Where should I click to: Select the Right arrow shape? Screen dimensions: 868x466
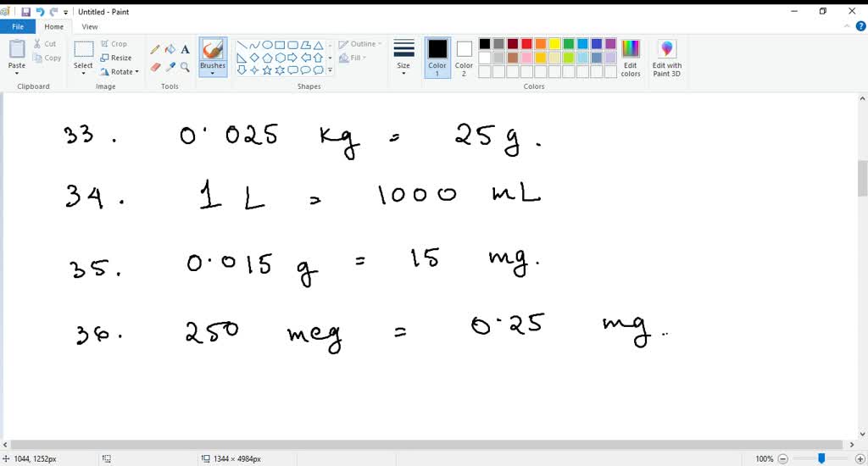tap(292, 58)
